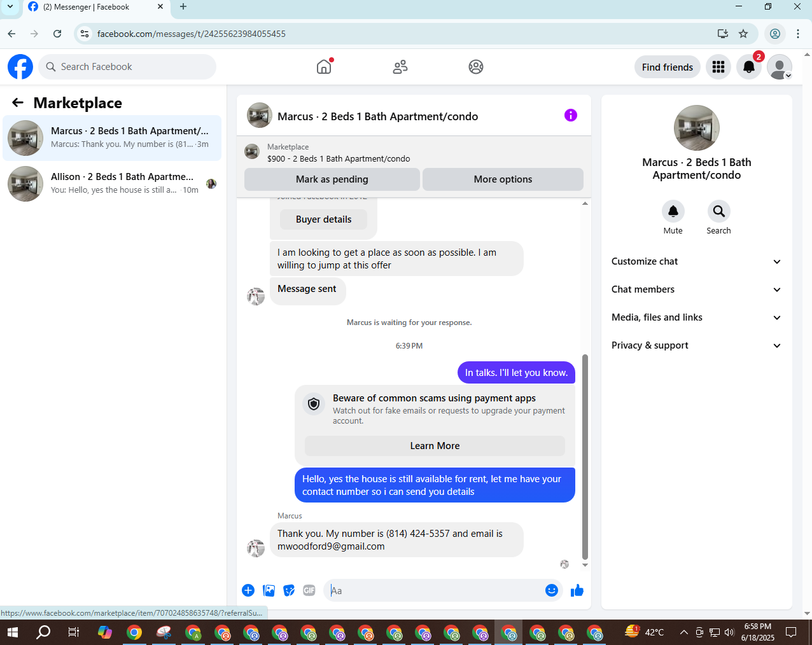
Task: Open Windows taskbar search
Action: point(43,632)
